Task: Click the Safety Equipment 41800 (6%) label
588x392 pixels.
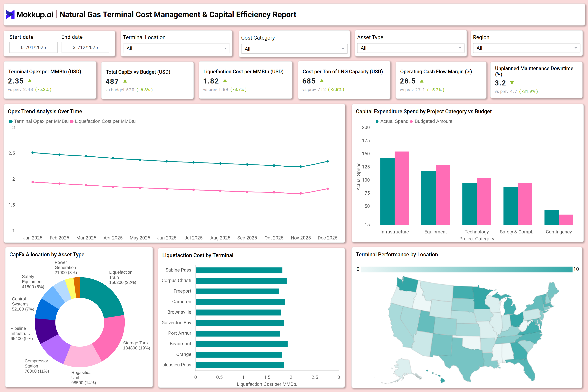Action: pos(33,281)
